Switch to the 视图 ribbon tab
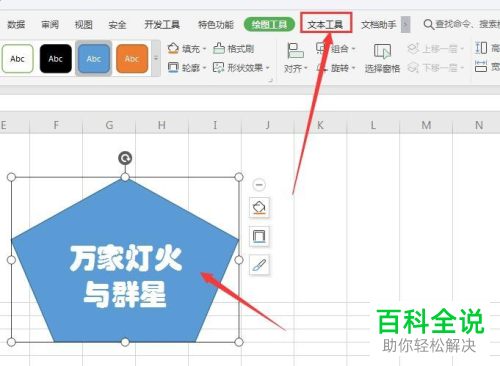Image resolution: width=500 pixels, height=366 pixels. pos(84,25)
